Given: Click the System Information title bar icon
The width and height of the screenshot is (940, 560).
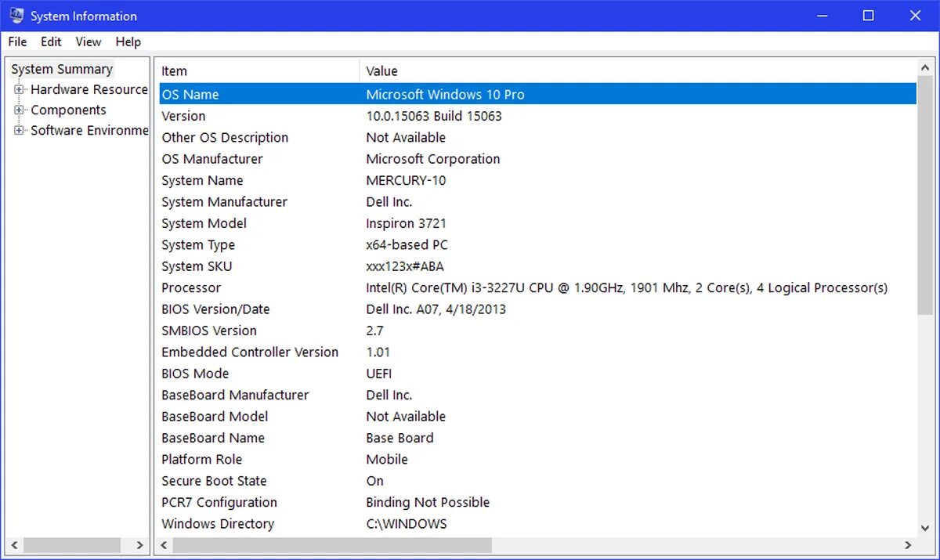Looking at the screenshot, I should [16, 15].
